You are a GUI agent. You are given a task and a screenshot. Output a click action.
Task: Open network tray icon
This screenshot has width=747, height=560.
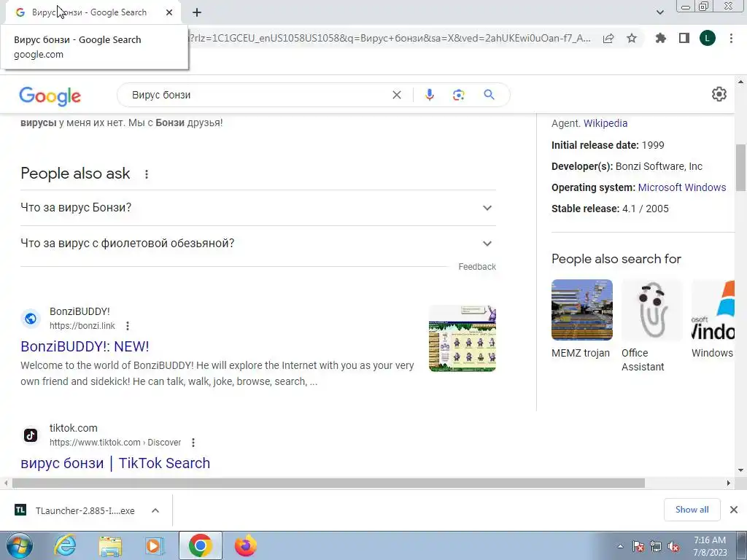656,546
